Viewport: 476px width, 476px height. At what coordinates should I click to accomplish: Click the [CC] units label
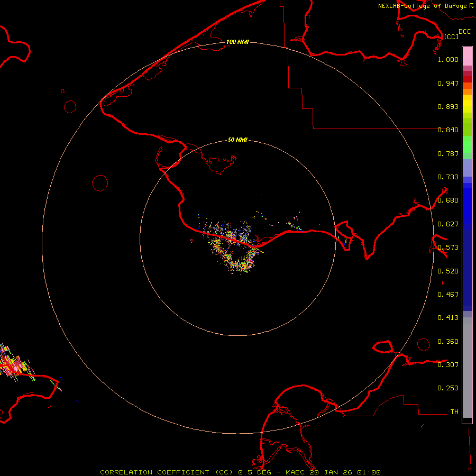[x=451, y=36]
